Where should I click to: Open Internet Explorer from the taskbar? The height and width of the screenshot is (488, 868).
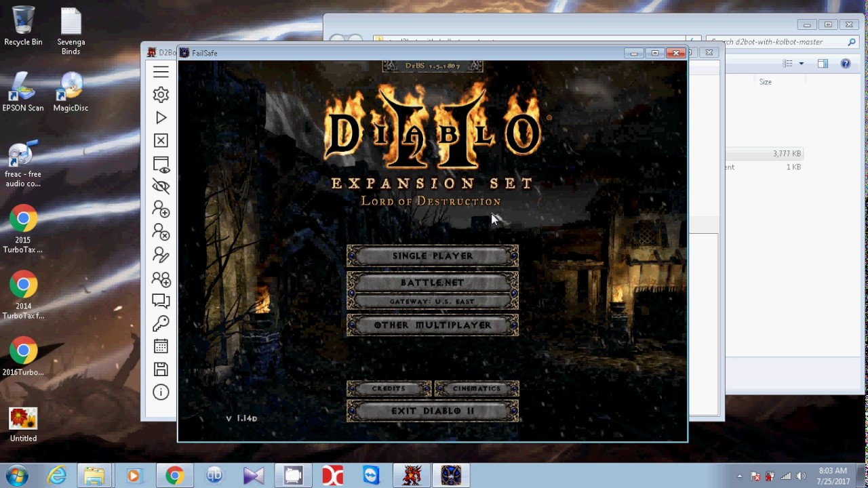pos(57,476)
